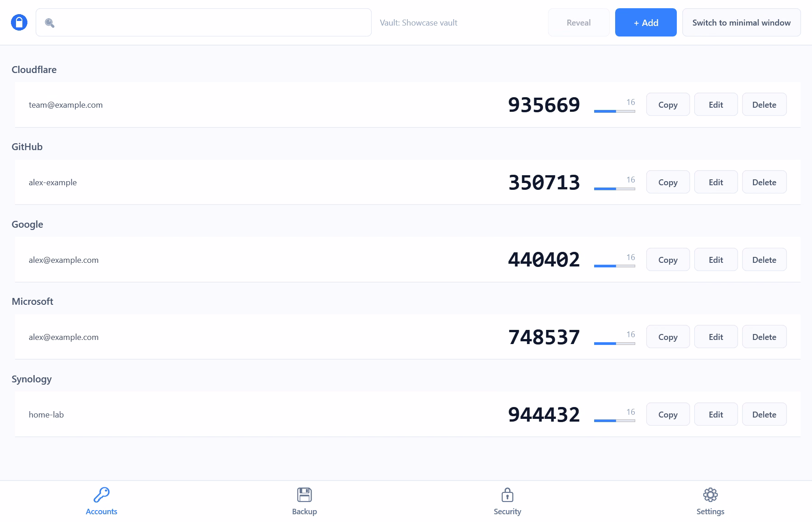
Task: Click the Google code 440402
Action: pyautogui.click(x=544, y=260)
